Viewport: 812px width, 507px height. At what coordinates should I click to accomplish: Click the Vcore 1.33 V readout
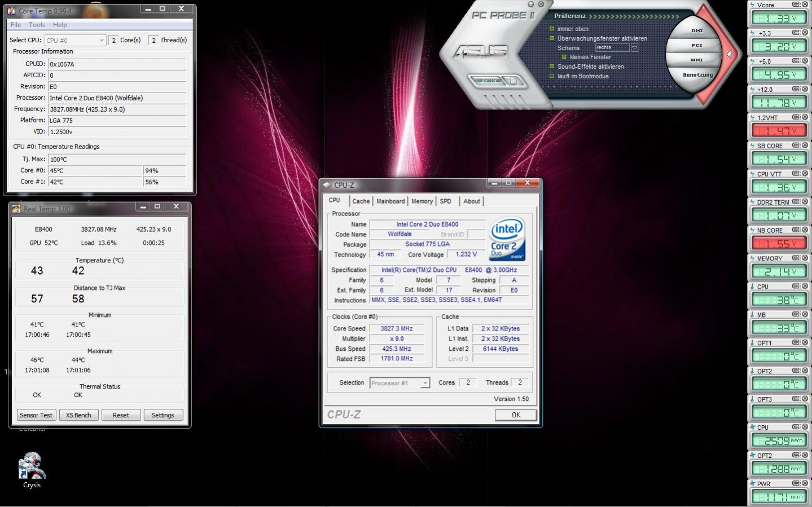pos(779,18)
